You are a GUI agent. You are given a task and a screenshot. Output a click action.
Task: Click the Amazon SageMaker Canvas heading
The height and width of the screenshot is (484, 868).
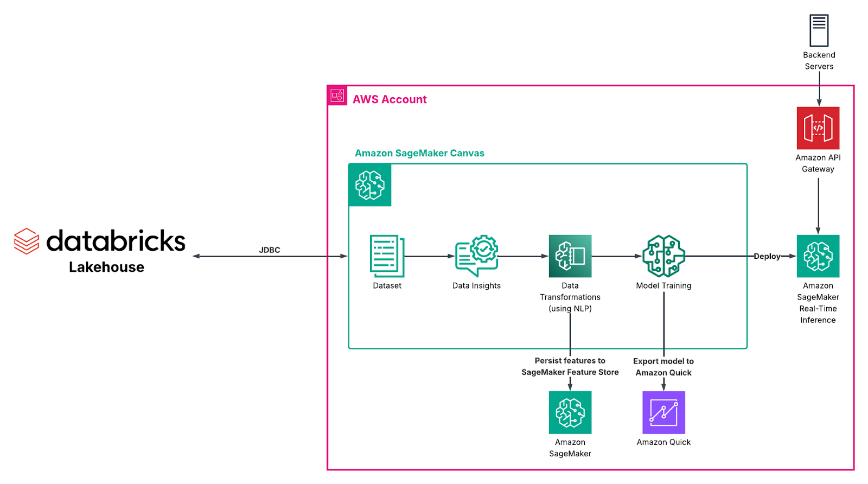tap(419, 153)
